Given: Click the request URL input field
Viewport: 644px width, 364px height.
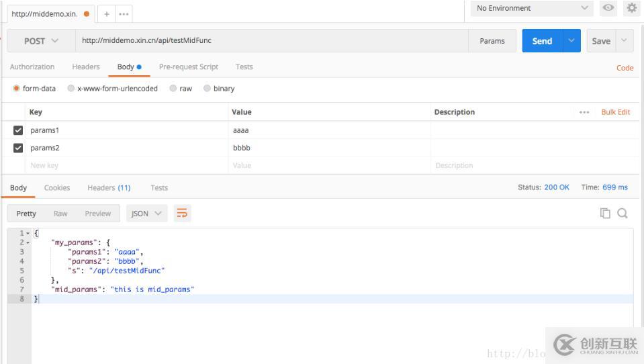Looking at the screenshot, I should (269, 41).
